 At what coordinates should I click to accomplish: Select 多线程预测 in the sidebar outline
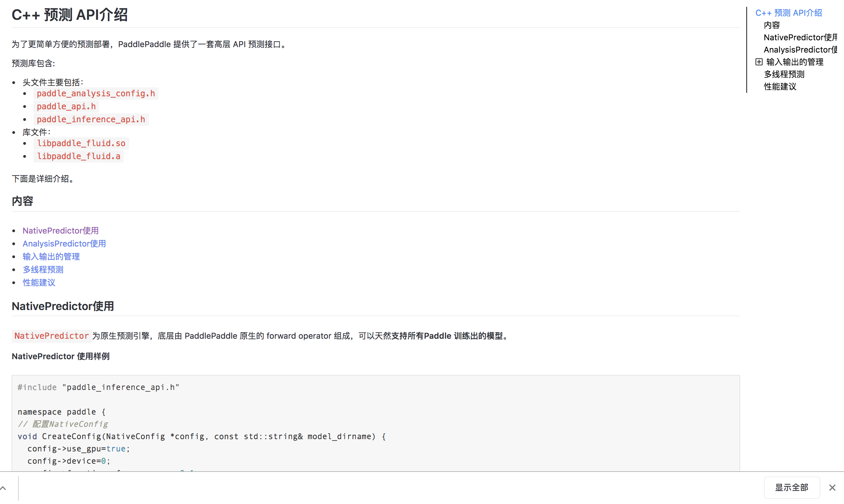coord(784,74)
